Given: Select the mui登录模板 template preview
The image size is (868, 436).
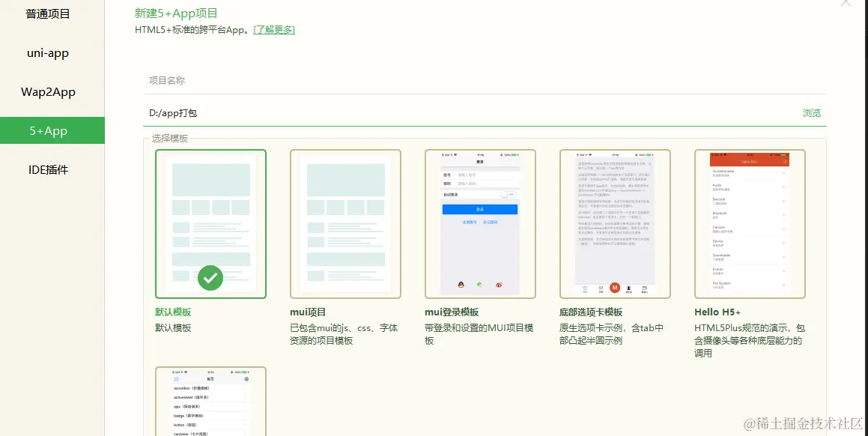Looking at the screenshot, I should (x=480, y=223).
